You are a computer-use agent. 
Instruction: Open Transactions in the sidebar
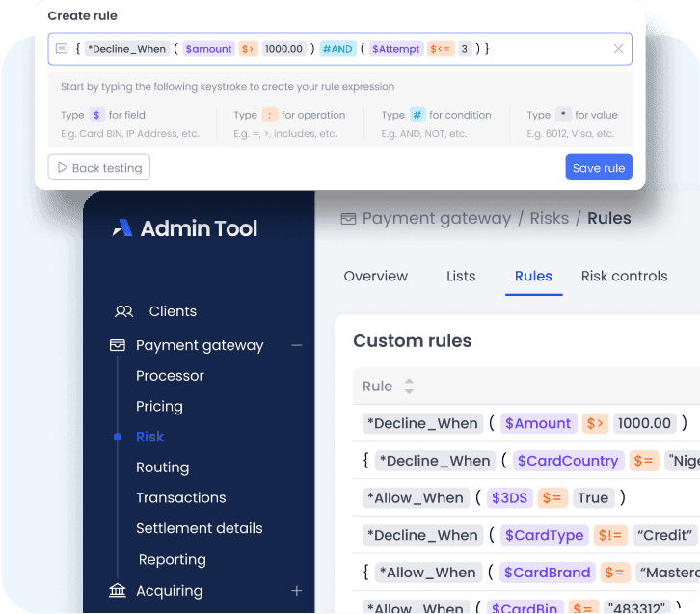(x=181, y=497)
